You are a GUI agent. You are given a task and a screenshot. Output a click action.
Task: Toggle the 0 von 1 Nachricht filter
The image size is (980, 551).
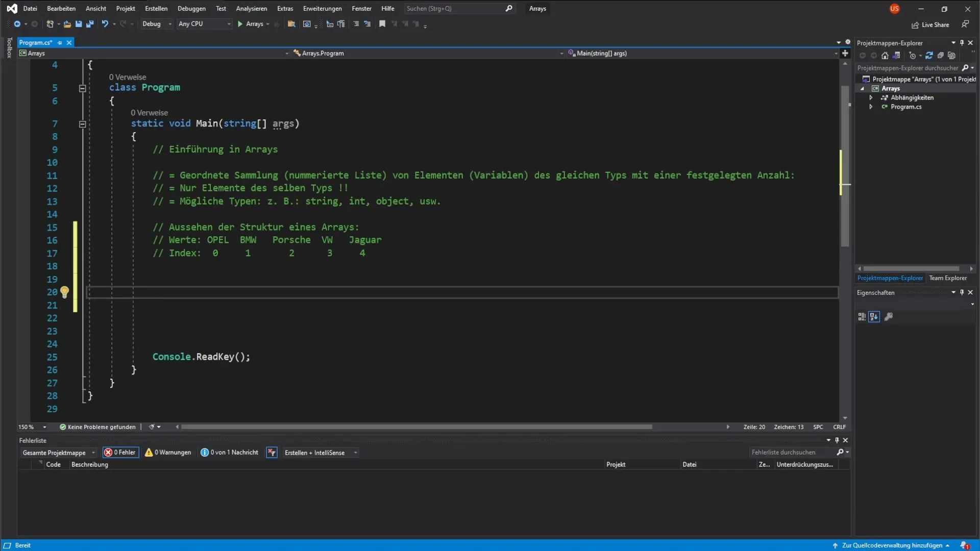coord(230,453)
